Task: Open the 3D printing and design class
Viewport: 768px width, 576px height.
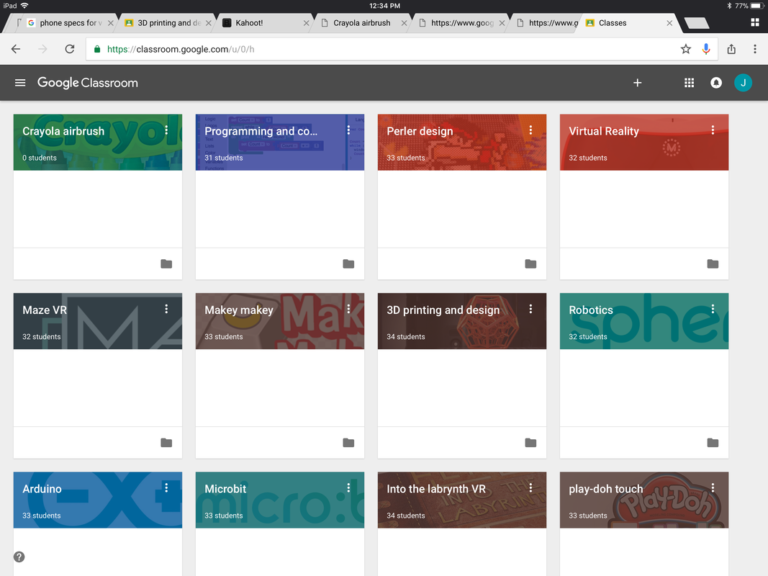Action: tap(443, 310)
